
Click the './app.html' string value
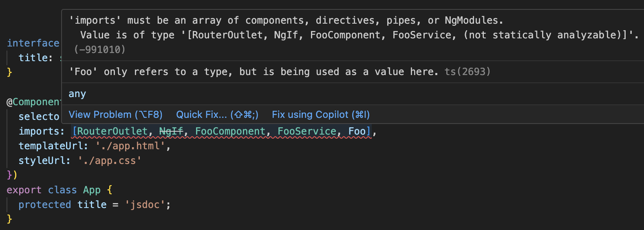click(130, 146)
